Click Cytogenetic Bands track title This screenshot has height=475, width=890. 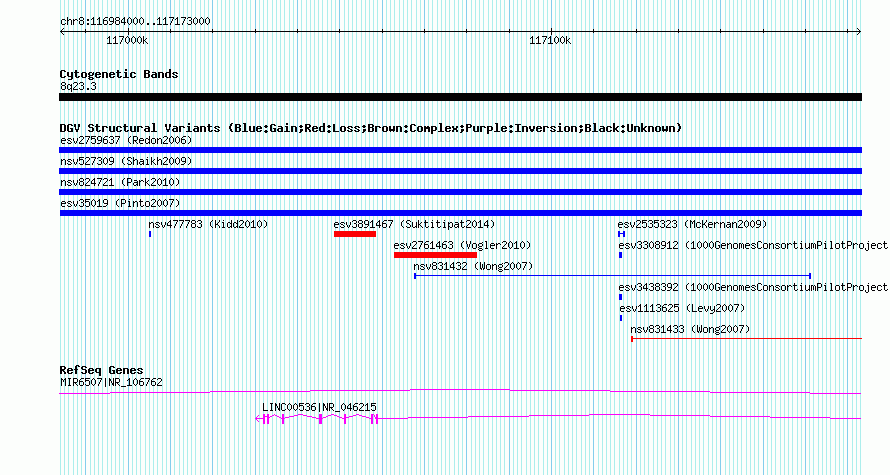tap(119, 74)
